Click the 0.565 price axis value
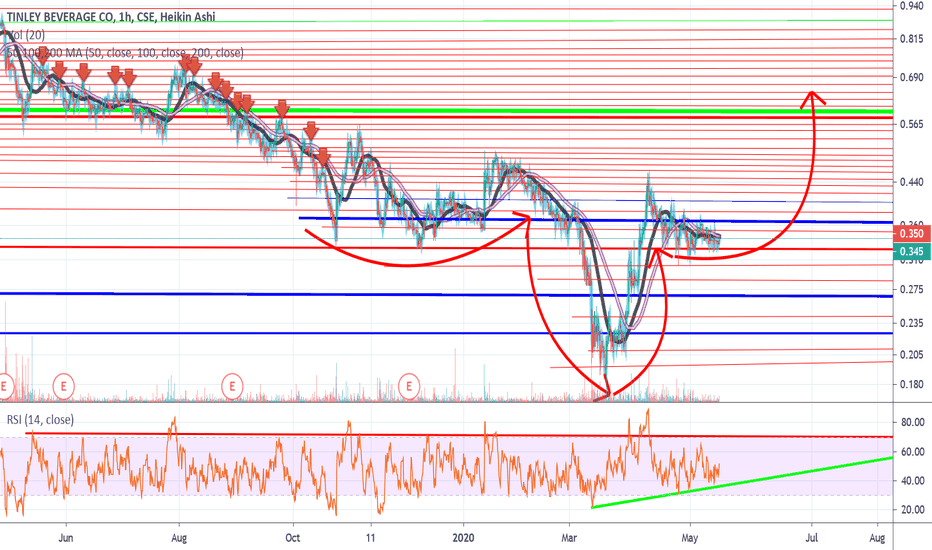The height and width of the screenshot is (550, 932). (912, 124)
